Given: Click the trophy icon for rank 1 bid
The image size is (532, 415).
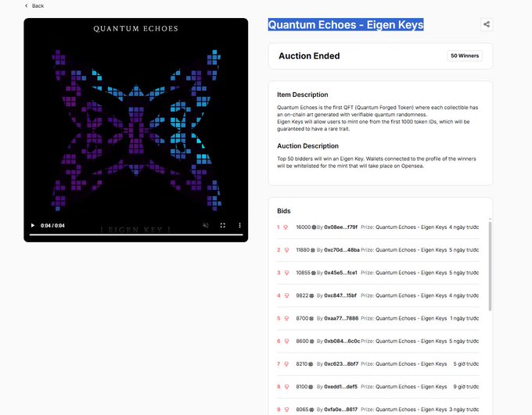Looking at the screenshot, I should [x=286, y=227].
